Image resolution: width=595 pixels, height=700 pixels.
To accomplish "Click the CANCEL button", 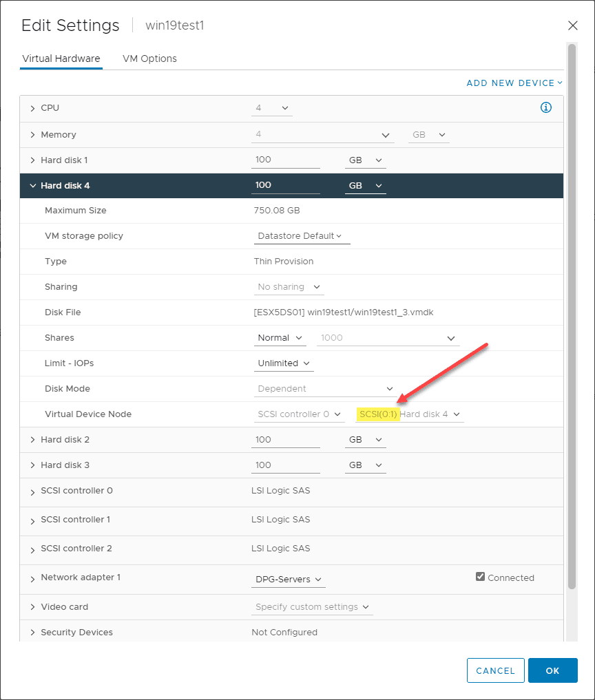I will coord(495,670).
